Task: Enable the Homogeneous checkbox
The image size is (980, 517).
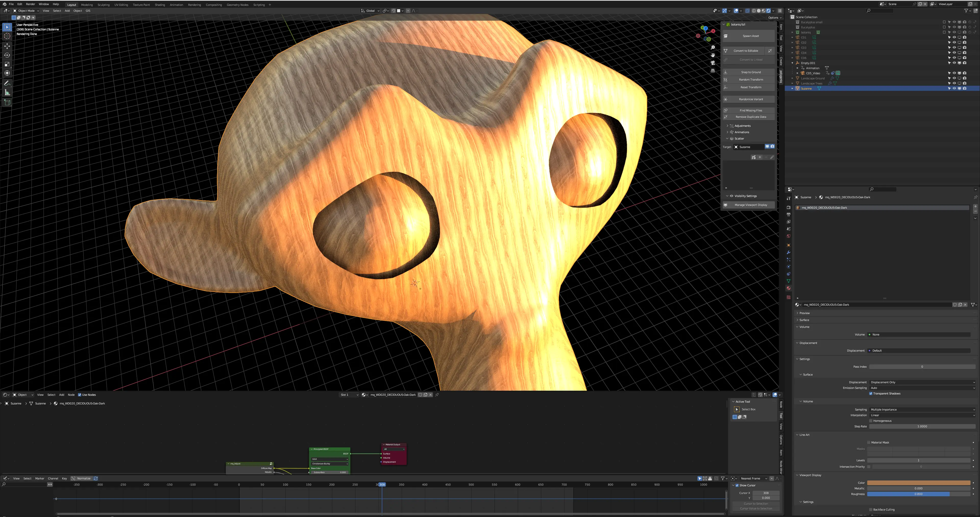Action: (871, 421)
